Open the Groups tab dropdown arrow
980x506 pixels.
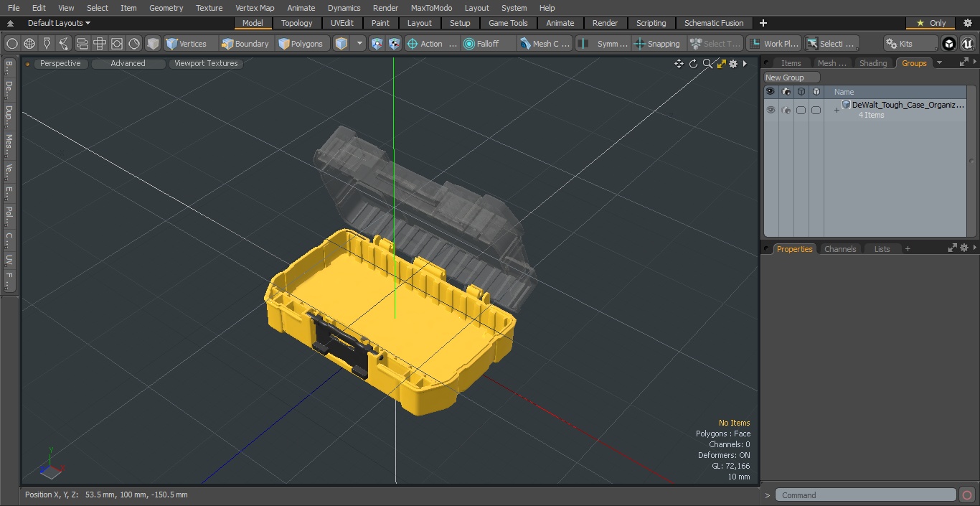939,63
